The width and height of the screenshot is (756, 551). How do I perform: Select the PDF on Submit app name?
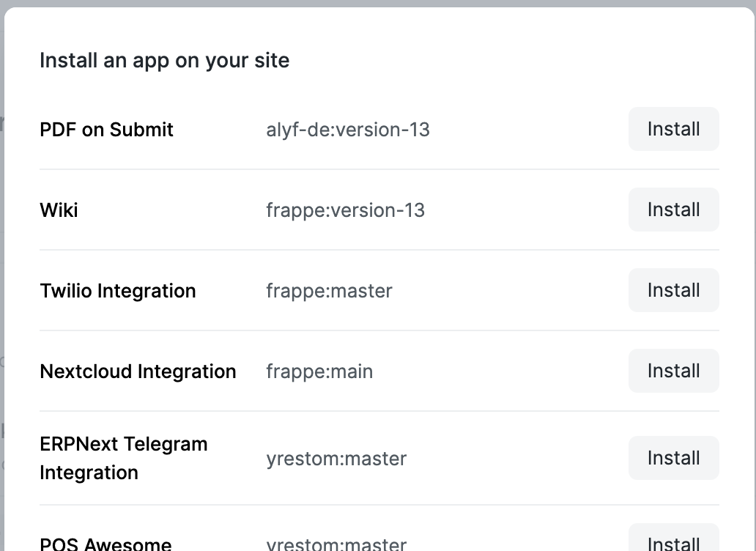(106, 129)
